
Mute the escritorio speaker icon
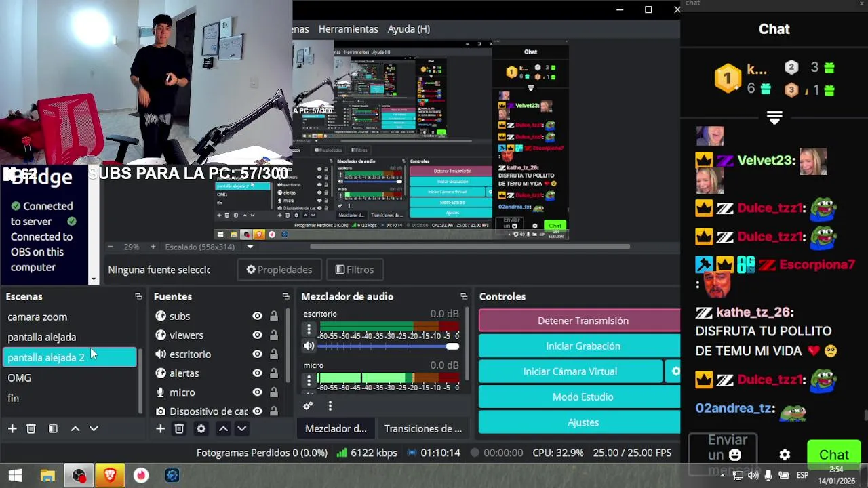click(x=309, y=346)
